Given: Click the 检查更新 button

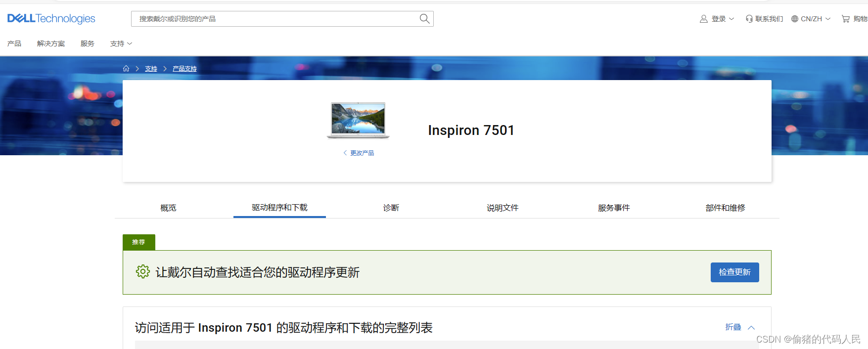Looking at the screenshot, I should (x=734, y=272).
